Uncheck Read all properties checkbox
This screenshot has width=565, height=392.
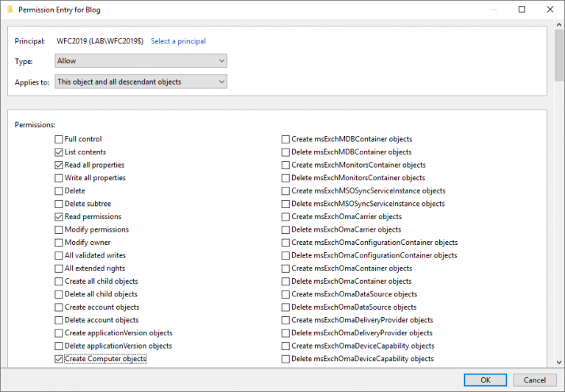point(59,165)
